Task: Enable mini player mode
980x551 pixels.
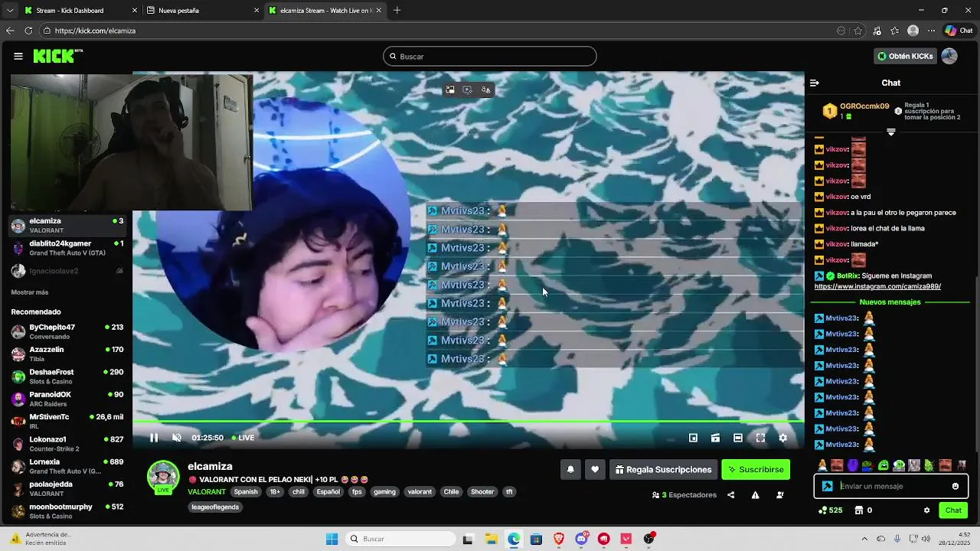Action: pyautogui.click(x=693, y=438)
